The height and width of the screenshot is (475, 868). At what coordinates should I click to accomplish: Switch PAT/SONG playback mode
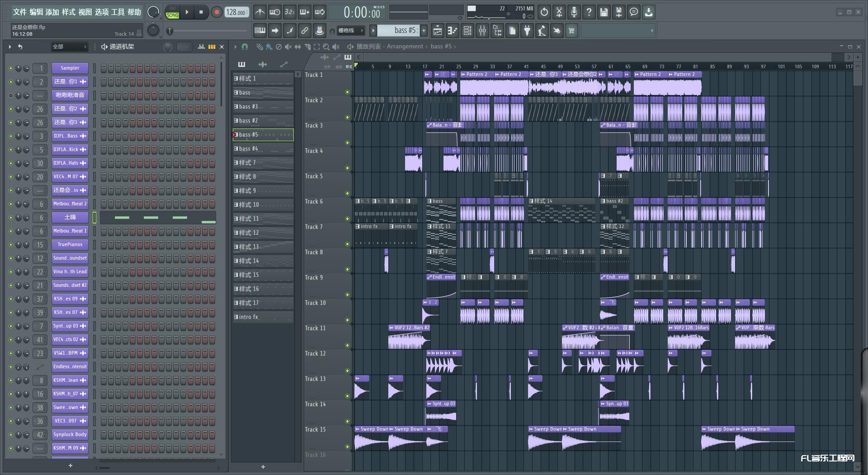[x=172, y=12]
